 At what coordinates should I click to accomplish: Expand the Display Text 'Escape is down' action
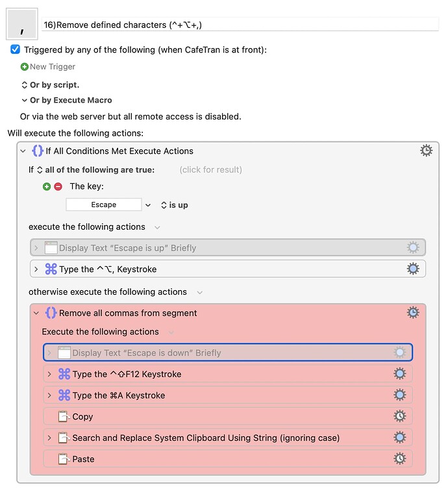pyautogui.click(x=49, y=353)
